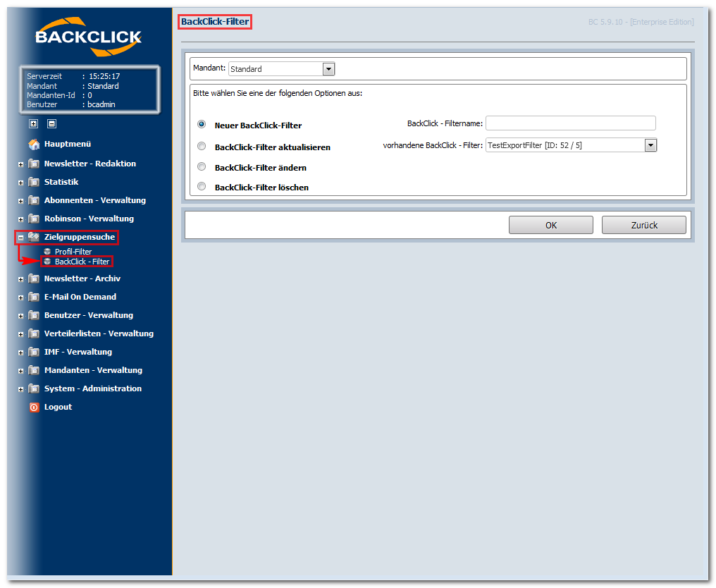This screenshot has width=716, height=588.
Task: Open the Abonnenten - Verwaltung menu
Action: coord(95,200)
